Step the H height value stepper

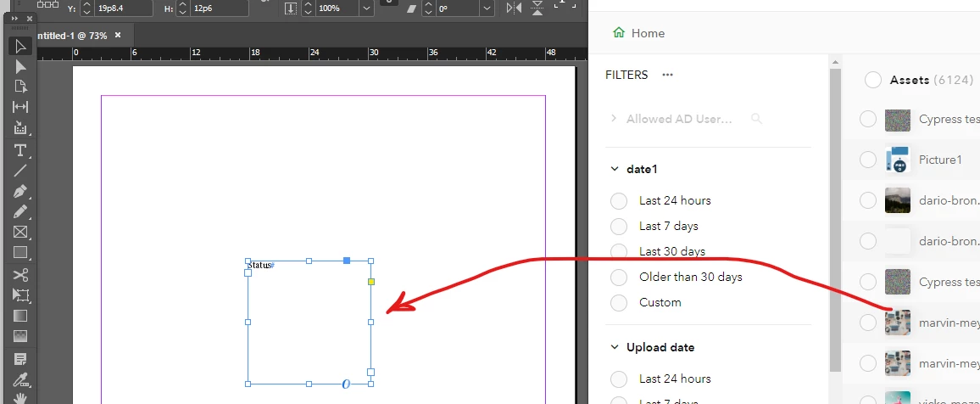pyautogui.click(x=182, y=8)
